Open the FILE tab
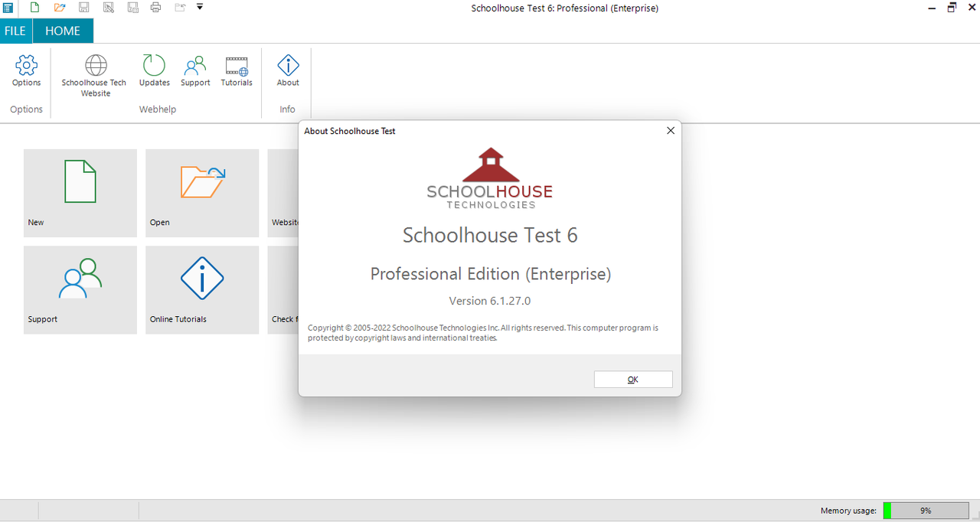This screenshot has width=980, height=522. pyautogui.click(x=15, y=31)
